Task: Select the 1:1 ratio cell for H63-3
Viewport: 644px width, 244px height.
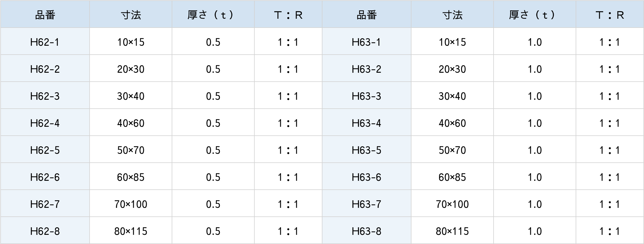Action: click(x=610, y=96)
